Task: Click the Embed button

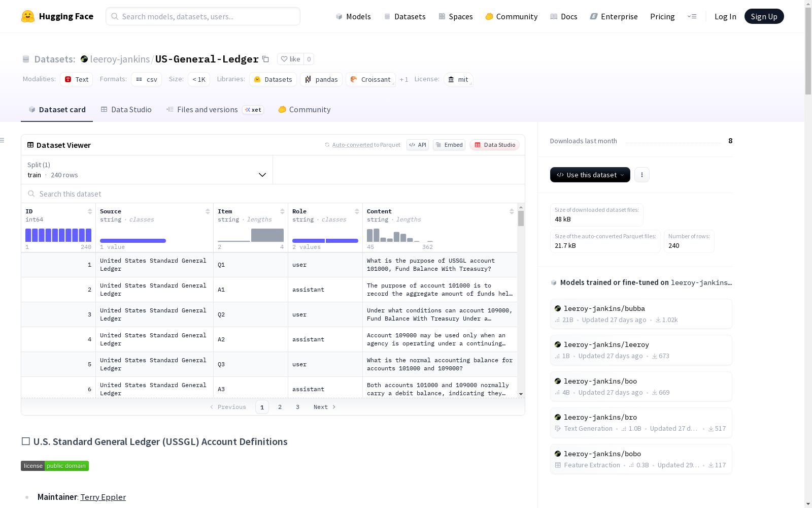Action: tap(449, 145)
